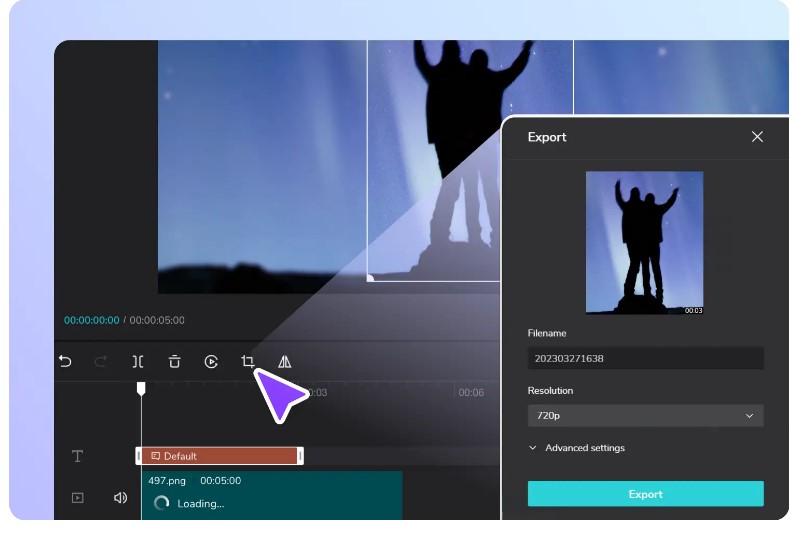Click the Filename input field
The width and height of the screenshot is (806, 535).
[646, 358]
